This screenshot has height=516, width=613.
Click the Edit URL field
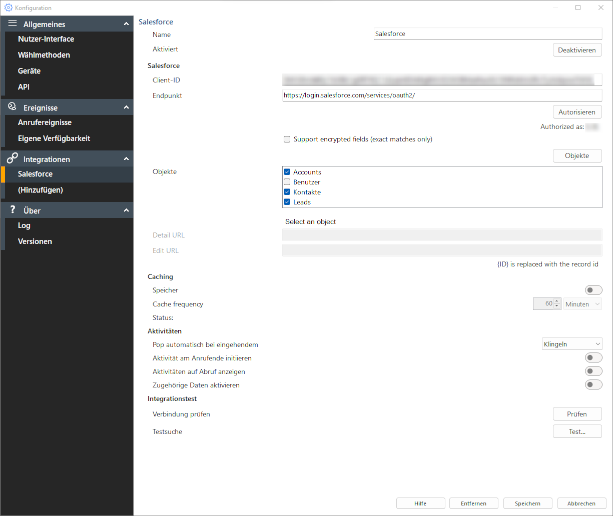pos(442,250)
